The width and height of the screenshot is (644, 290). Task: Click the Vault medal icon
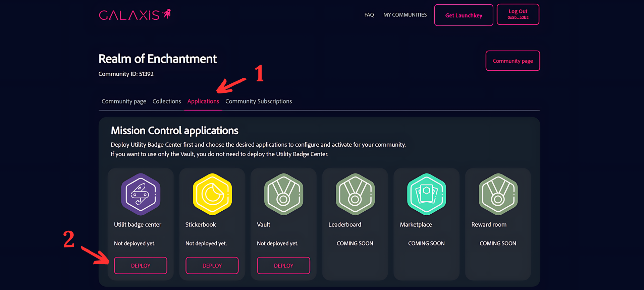[283, 194]
